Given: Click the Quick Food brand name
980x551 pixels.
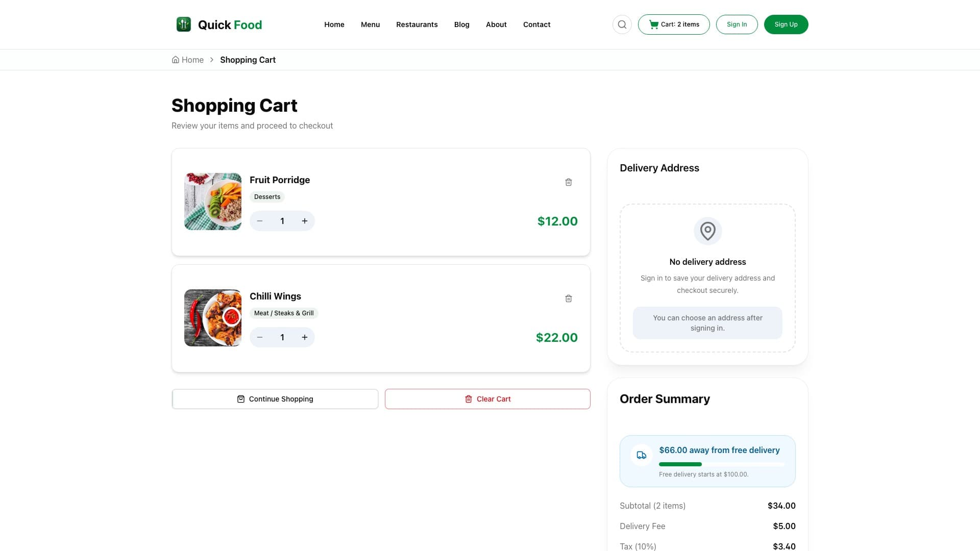Looking at the screenshot, I should [x=230, y=24].
